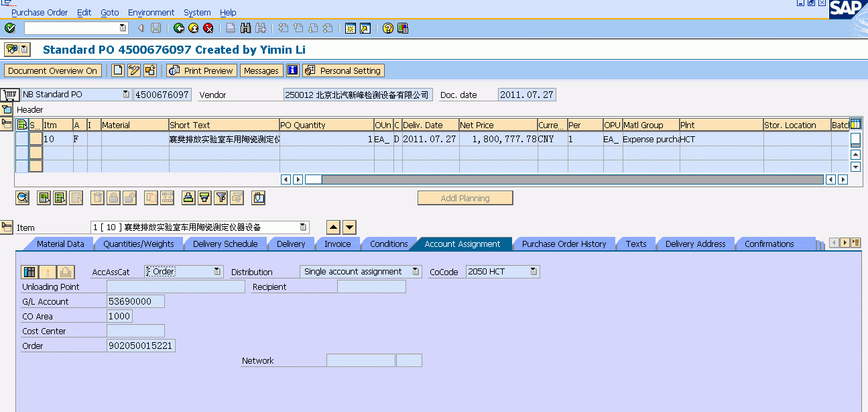Click the item table scroll right arrow
This screenshot has width=868, height=412.
pyautogui.click(x=843, y=179)
